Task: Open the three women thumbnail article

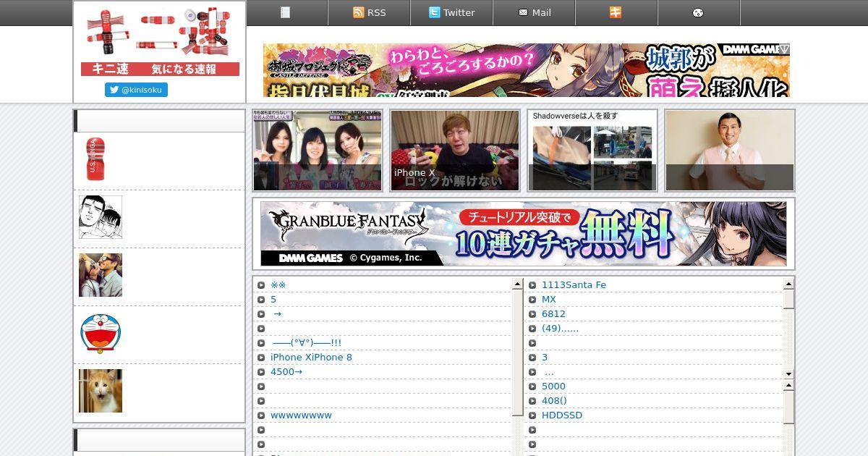Action: point(318,151)
